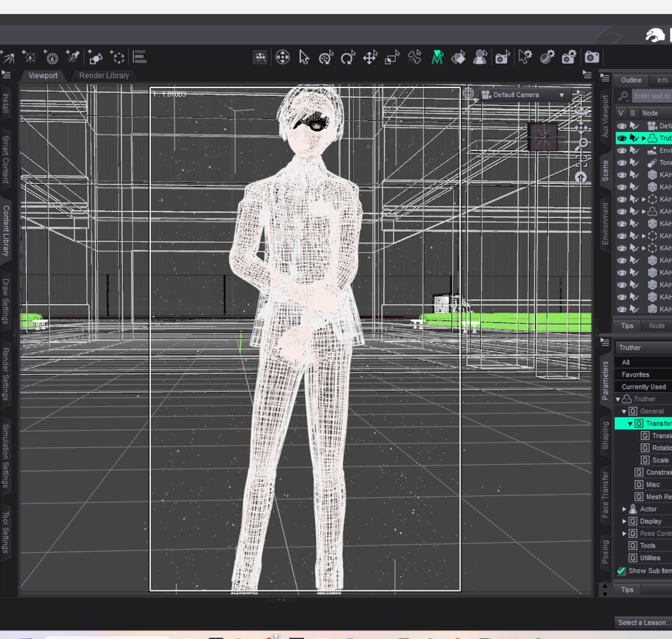Click the Render camera icon in toolbar
Viewport: 672px width, 639px height.
click(x=592, y=57)
